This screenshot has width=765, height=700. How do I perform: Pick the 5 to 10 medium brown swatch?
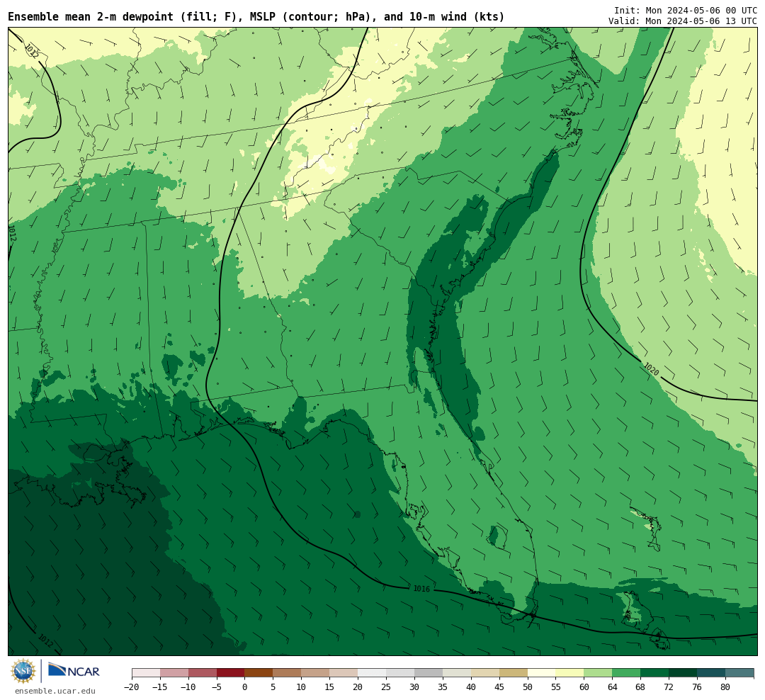click(288, 673)
